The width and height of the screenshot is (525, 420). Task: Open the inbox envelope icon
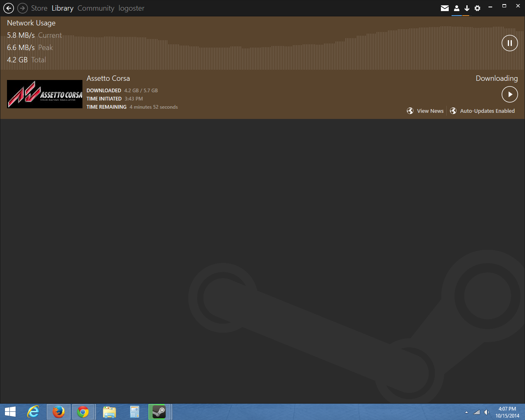point(445,8)
